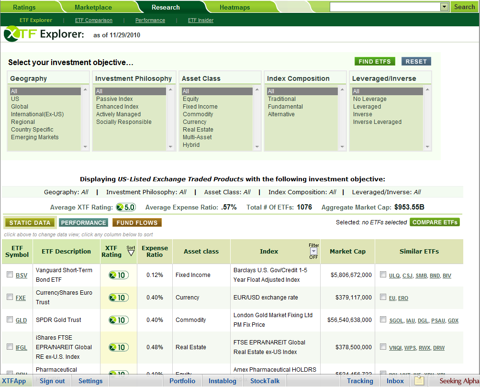Click the IFGL rating 10 badge
This screenshot has height=387, width=480.
pyautogui.click(x=119, y=347)
